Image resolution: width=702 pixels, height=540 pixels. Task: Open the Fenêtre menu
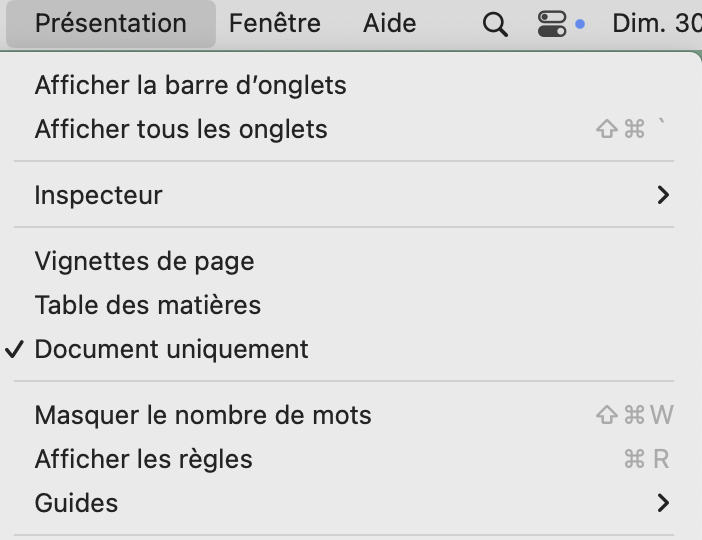coord(274,24)
